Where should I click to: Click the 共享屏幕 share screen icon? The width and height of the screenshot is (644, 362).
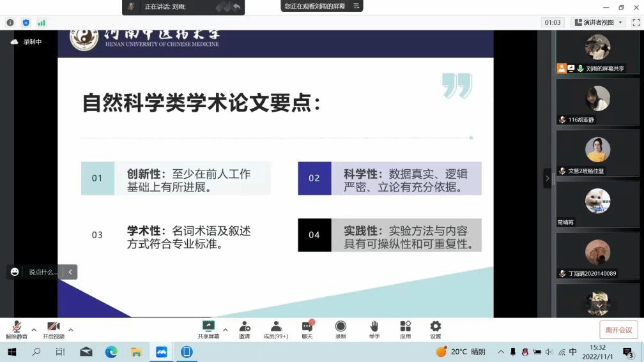(x=208, y=327)
